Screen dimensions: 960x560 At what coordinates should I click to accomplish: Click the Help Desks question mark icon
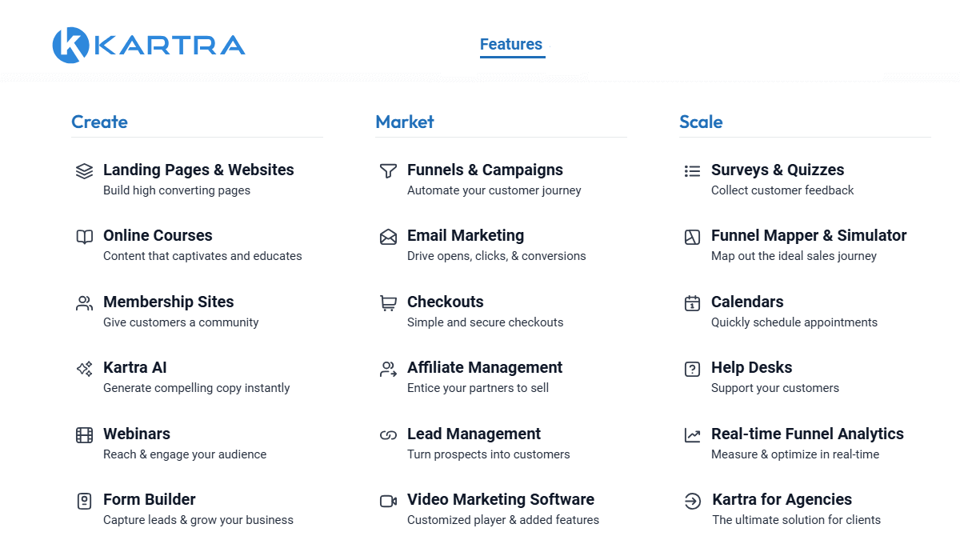[x=692, y=369]
